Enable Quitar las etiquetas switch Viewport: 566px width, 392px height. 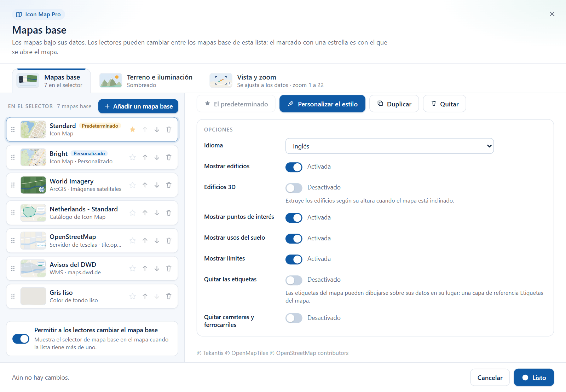pyautogui.click(x=294, y=280)
